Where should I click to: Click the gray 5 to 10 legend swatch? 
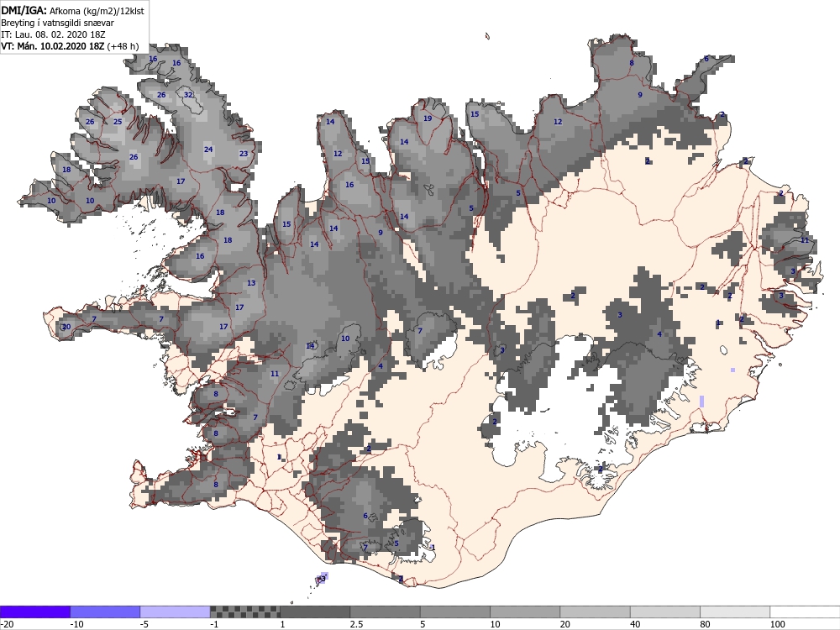[x=454, y=612]
